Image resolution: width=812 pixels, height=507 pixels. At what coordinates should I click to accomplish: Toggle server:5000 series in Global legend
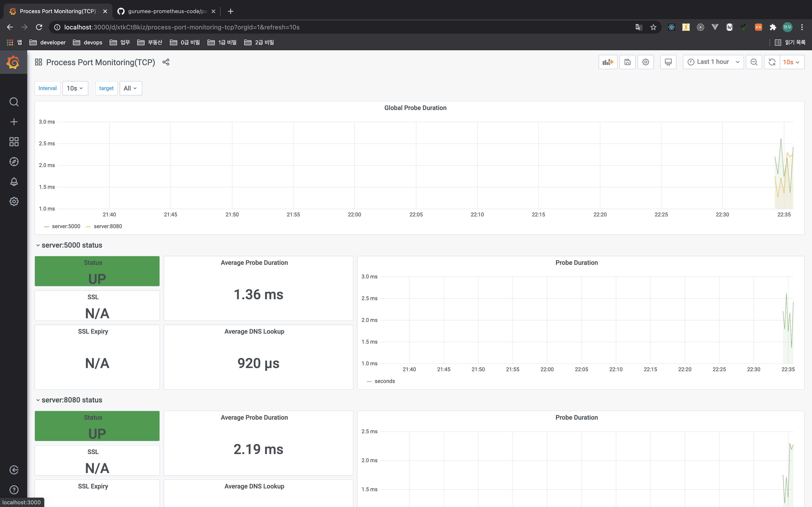[x=66, y=226]
